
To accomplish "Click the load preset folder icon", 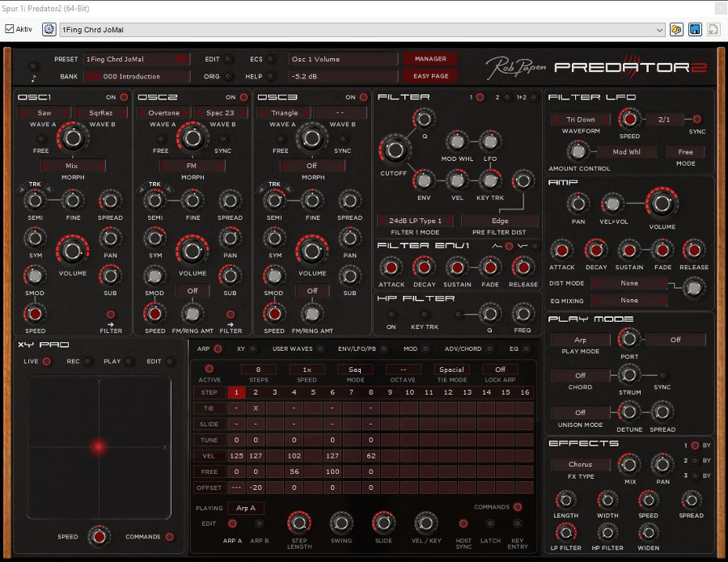I will tap(676, 30).
